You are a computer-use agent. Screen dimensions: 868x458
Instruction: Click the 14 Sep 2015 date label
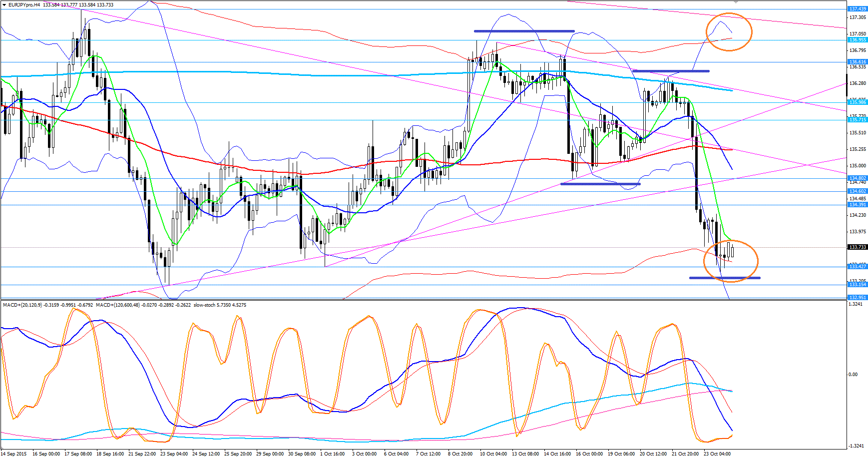[14, 454]
